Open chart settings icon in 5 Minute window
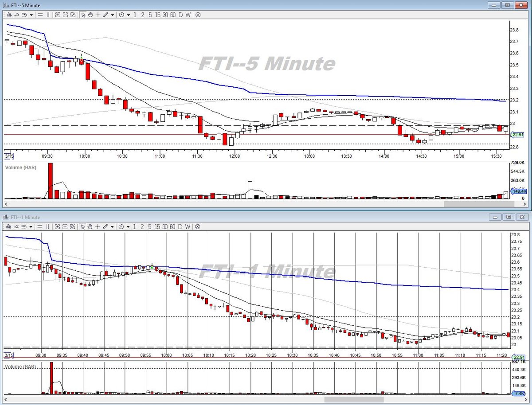The width and height of the screenshot is (532, 405). tap(24, 15)
